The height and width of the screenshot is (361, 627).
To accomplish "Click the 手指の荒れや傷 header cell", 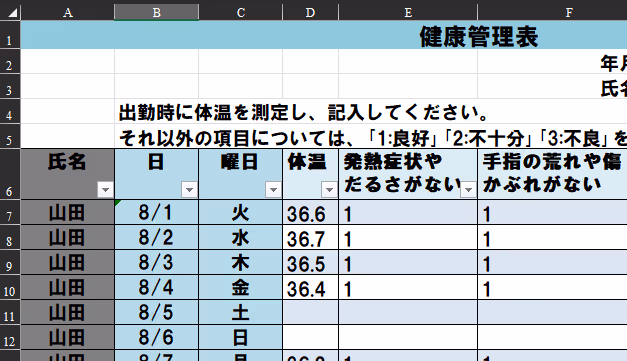I will (x=553, y=174).
